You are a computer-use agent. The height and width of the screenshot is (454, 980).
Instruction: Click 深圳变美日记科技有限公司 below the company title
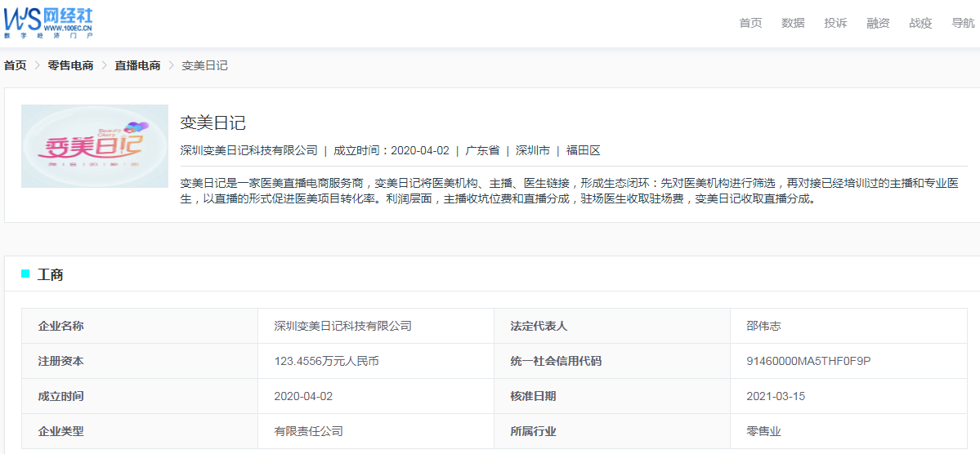[248, 150]
